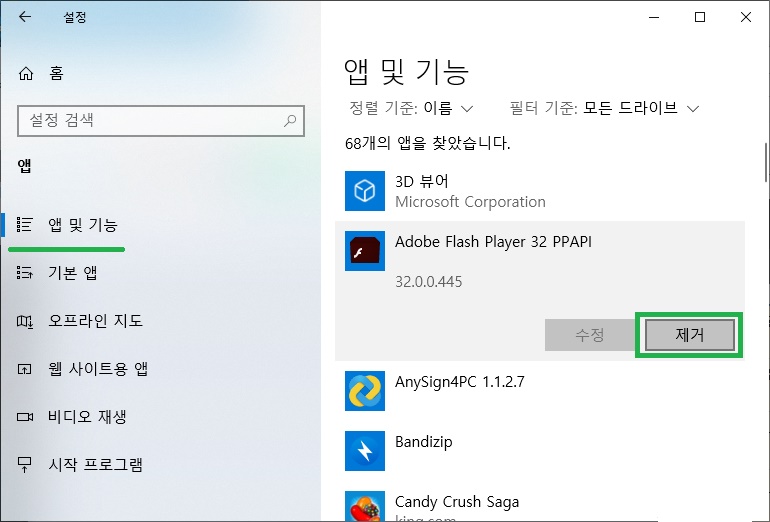This screenshot has height=522, width=770.
Task: Minimize the settings window
Action: tap(654, 17)
